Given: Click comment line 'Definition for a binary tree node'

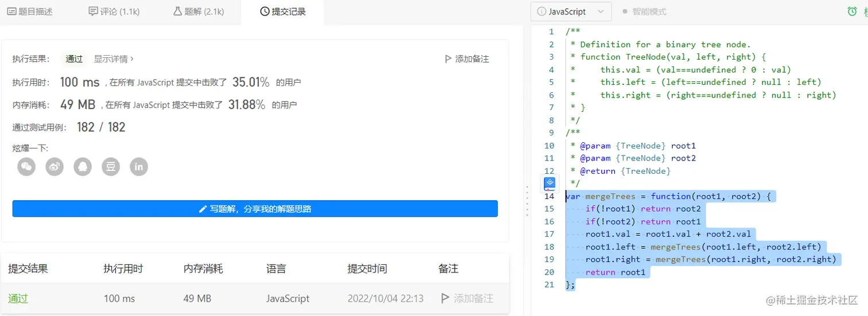Looking at the screenshot, I should (x=661, y=44).
